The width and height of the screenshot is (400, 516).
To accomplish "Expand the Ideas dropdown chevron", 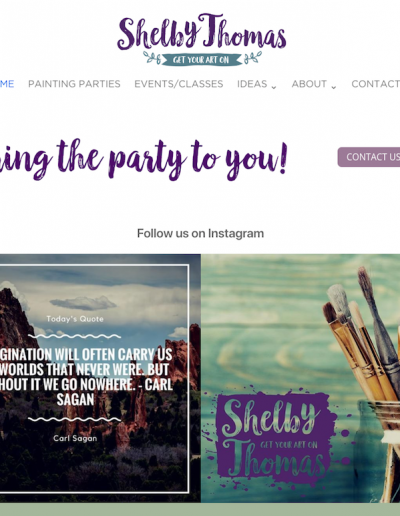I will pos(274,87).
